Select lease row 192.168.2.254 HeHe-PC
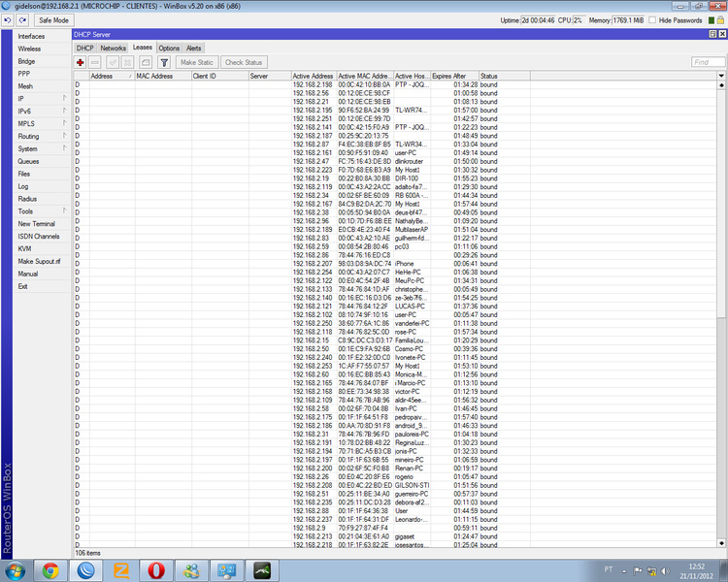 coord(395,272)
